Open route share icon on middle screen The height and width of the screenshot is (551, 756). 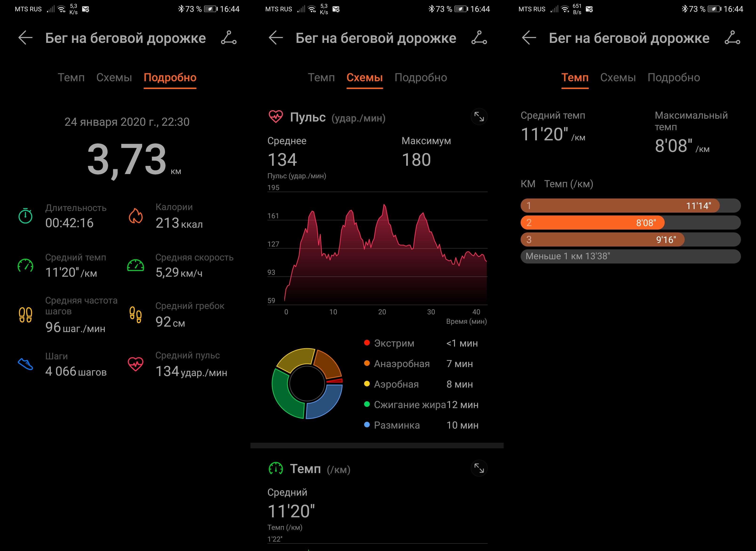[x=479, y=38]
